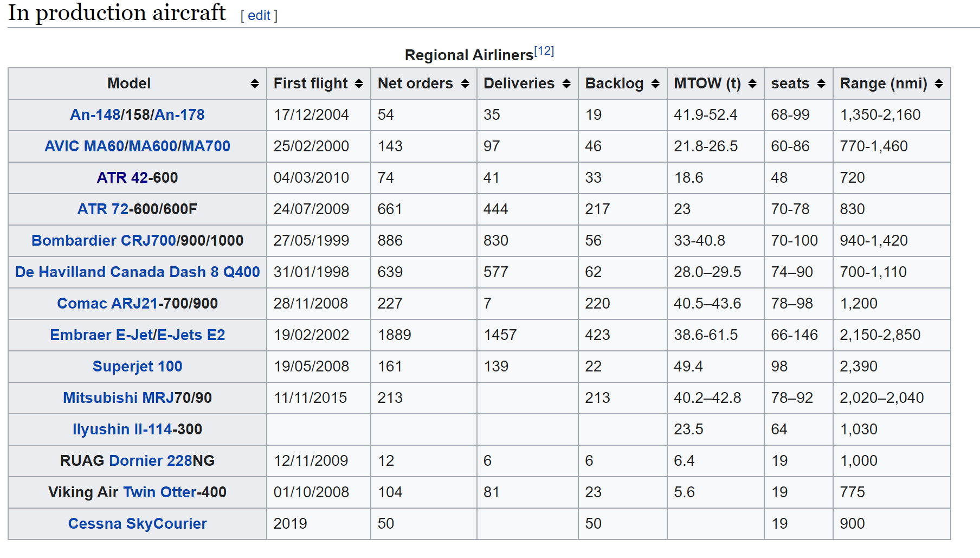Follow the citation [12] reference link

(x=544, y=52)
